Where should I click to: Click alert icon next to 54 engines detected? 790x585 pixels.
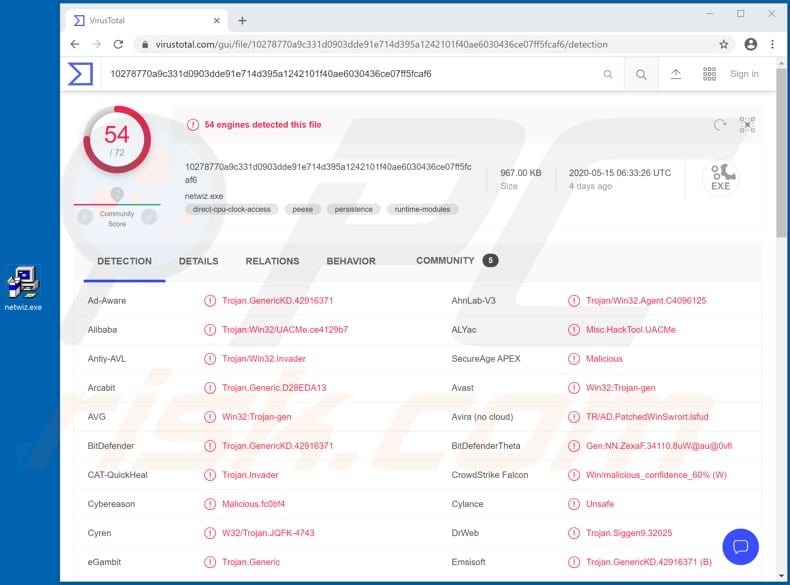point(193,124)
